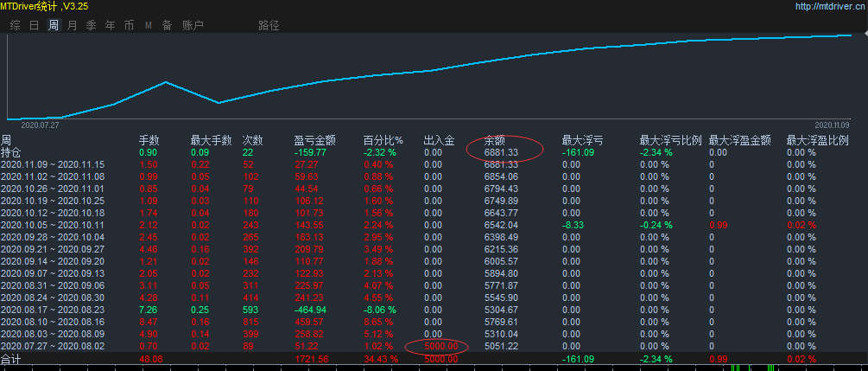Open the 备 tab
Screen dimensions: 868x371
(x=167, y=25)
